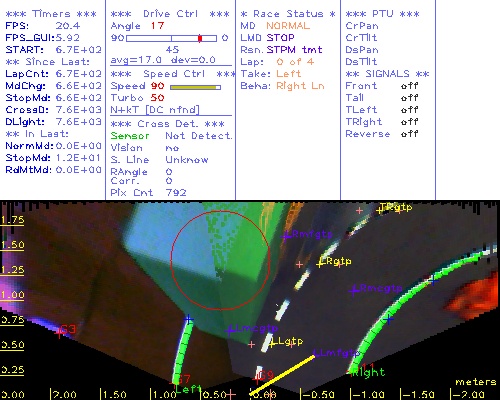
Task: Toggle the Tail signal off value
Action: pos(409,98)
